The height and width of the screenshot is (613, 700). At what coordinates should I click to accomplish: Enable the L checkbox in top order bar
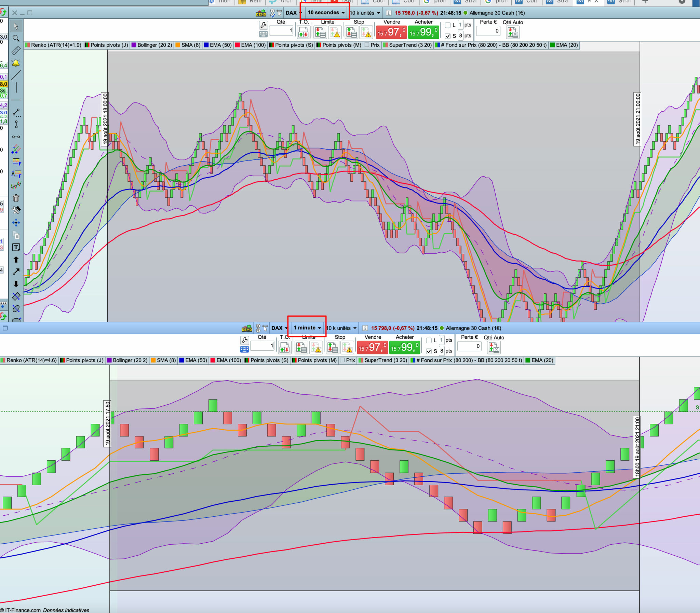click(x=448, y=25)
